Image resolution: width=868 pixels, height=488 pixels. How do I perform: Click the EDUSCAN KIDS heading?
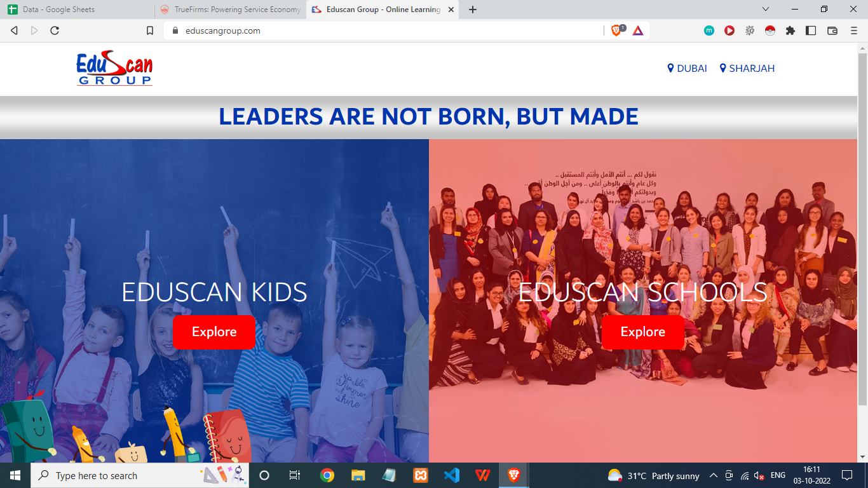pos(214,292)
